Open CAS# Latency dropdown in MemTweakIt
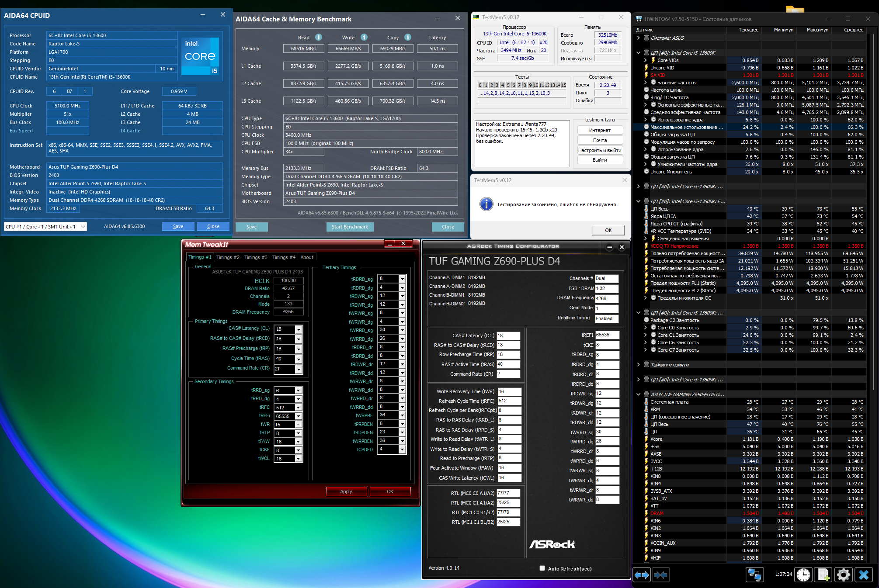 [299, 329]
